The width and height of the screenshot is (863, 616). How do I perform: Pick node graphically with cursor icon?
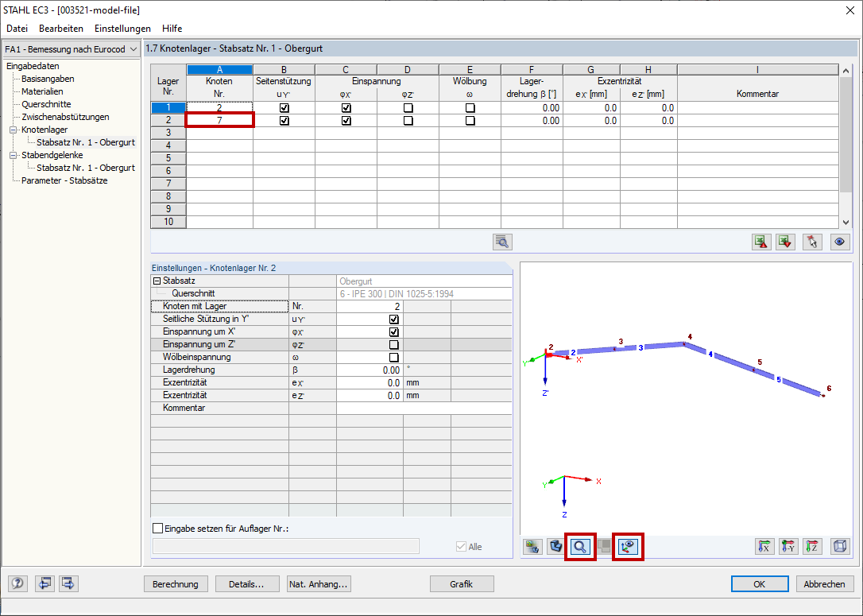(x=812, y=242)
